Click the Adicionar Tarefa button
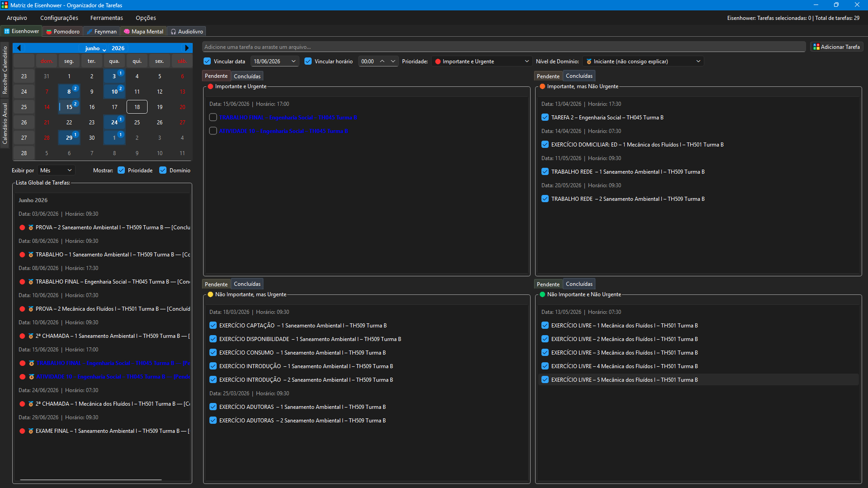The width and height of the screenshot is (868, 488). coord(836,47)
